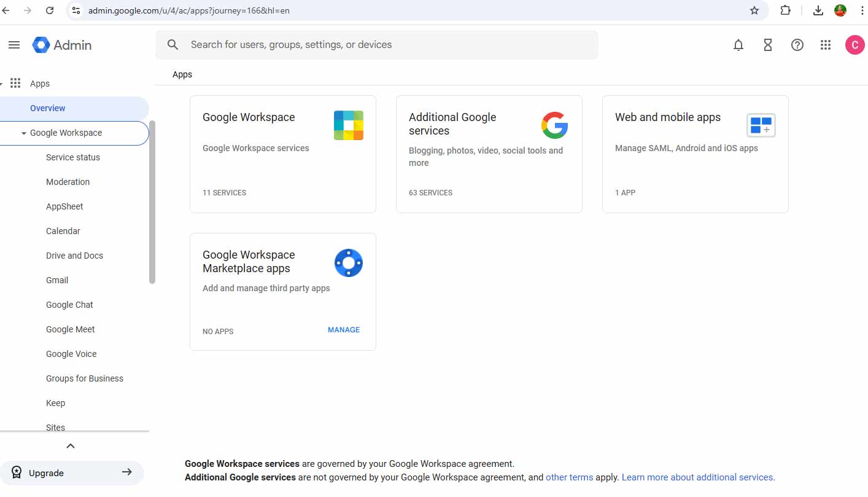Open notifications via the bell icon
This screenshot has width=868, height=497.
coord(738,44)
